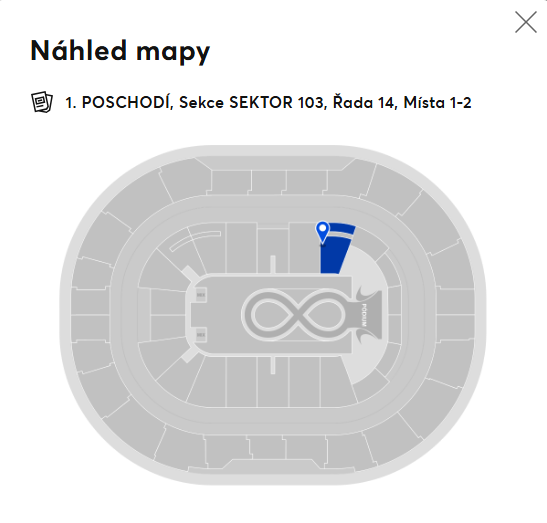Viewport: 547px width, 523px height.
Task: Click the right loop of infinity runway
Action: click(323, 314)
